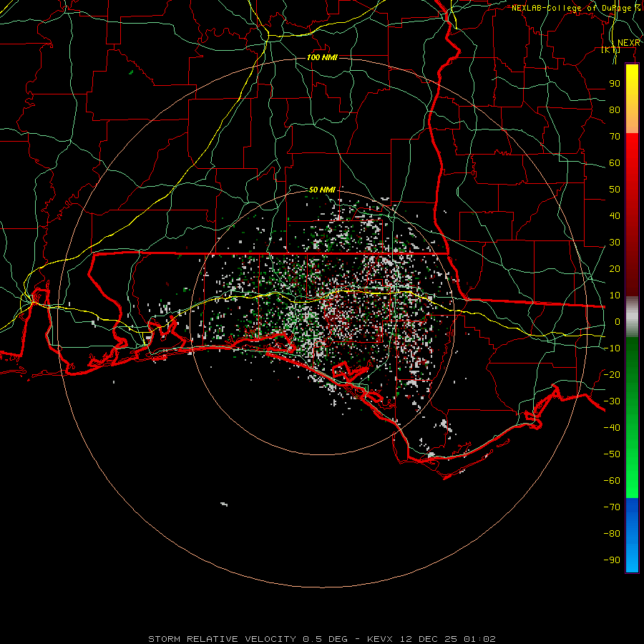The width and height of the screenshot is (644, 644).
Task: Click the NEXR label in the top right
Action: tap(628, 43)
